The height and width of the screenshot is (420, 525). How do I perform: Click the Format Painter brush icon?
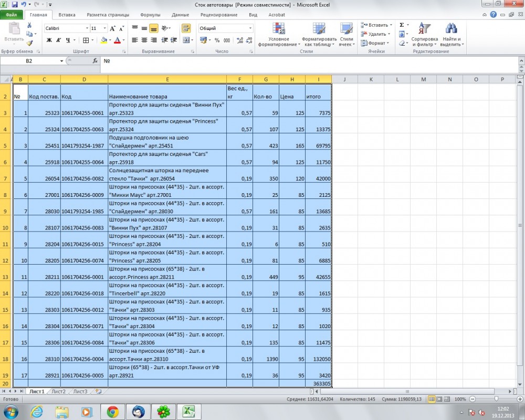click(29, 43)
